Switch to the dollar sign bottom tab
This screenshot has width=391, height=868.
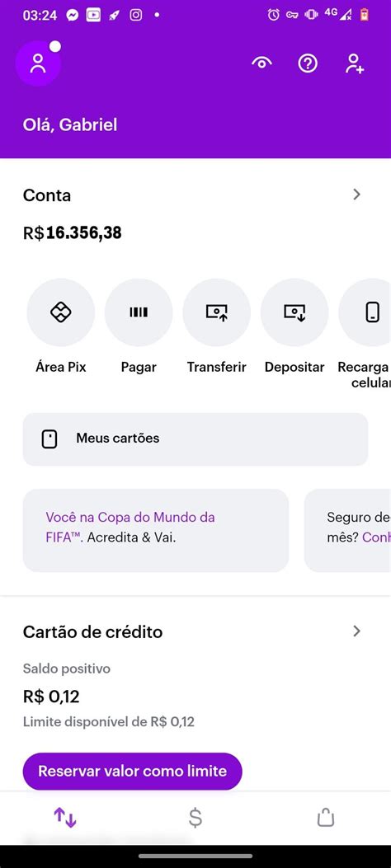[x=195, y=817]
